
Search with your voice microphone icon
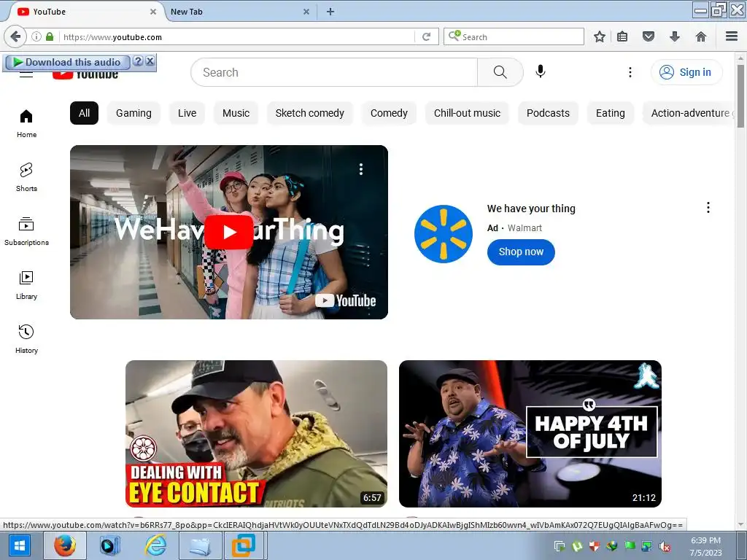[541, 72]
